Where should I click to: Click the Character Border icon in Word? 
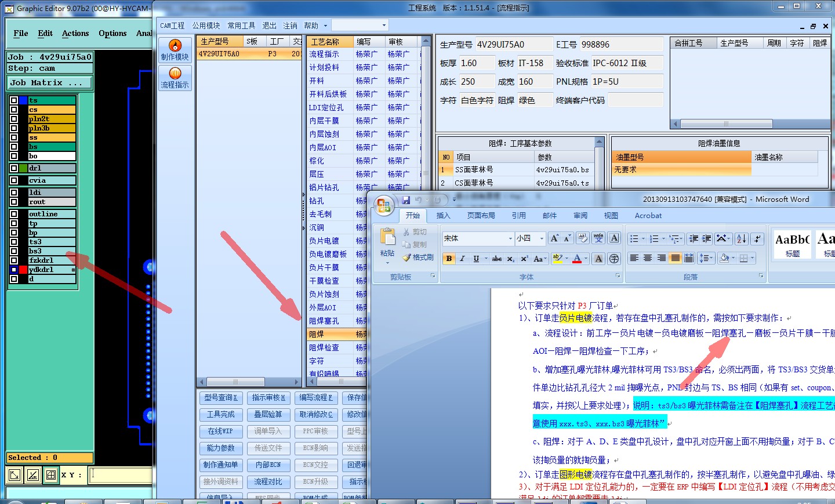615,238
